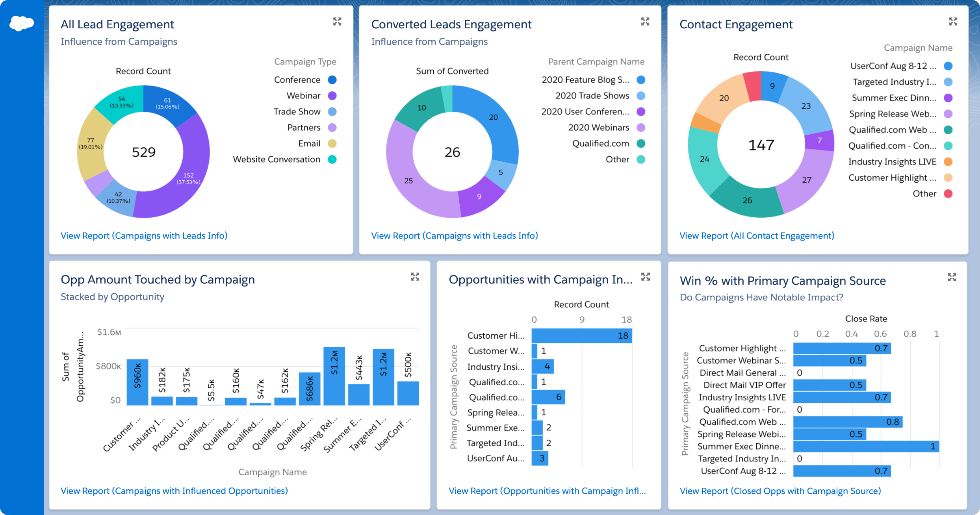980x515 pixels.
Task: Select the segment labeled 25 in Converted Leads donut
Action: tap(408, 181)
